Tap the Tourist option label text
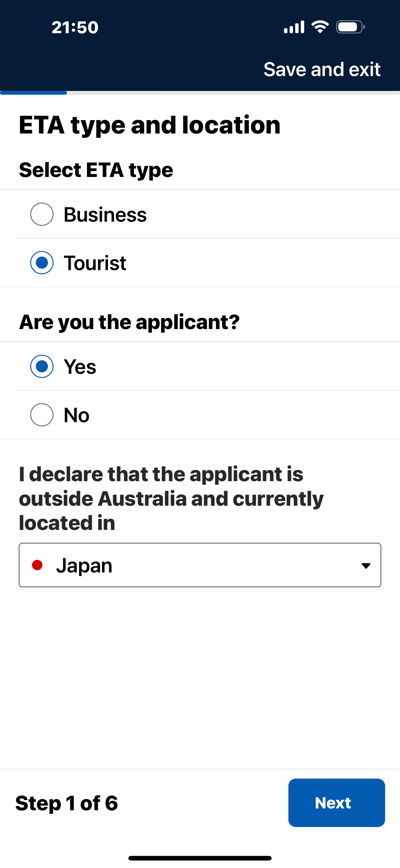The height and width of the screenshot is (868, 400). pos(95,263)
